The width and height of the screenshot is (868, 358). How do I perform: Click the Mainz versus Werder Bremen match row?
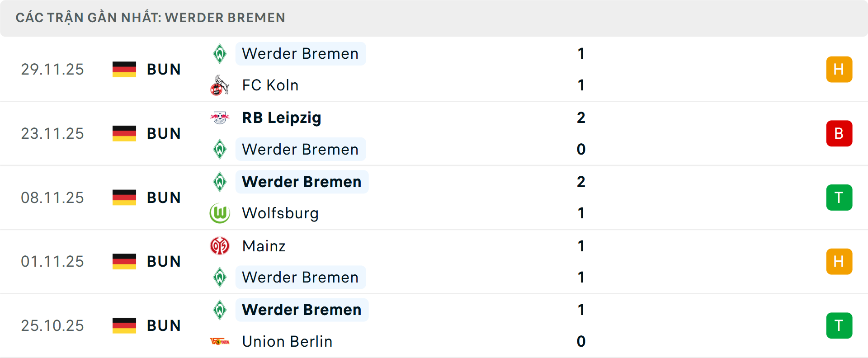click(x=434, y=261)
